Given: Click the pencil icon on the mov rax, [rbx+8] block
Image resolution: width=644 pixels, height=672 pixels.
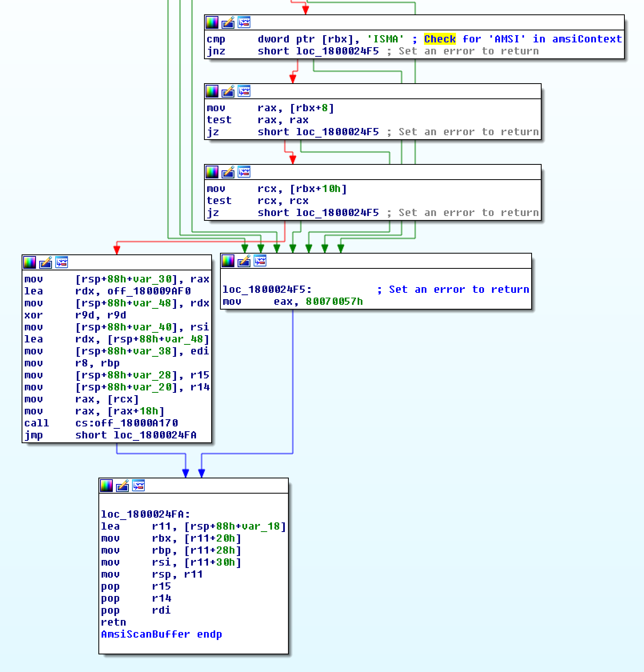Looking at the screenshot, I should (228, 91).
